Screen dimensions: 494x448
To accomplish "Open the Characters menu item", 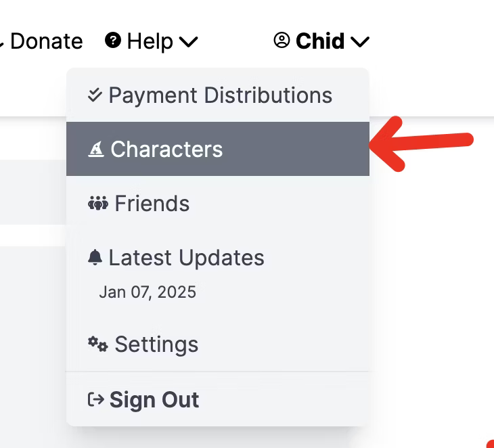I will point(218,149).
